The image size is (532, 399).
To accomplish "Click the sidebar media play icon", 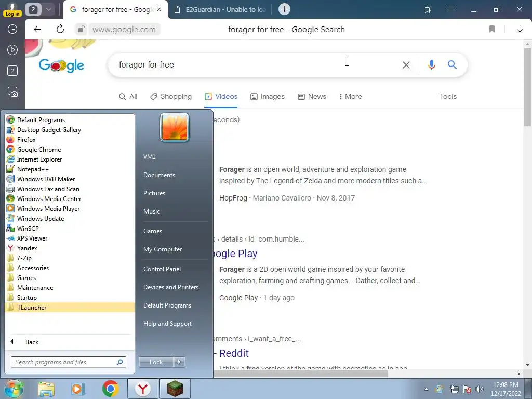I will click(x=12, y=50).
